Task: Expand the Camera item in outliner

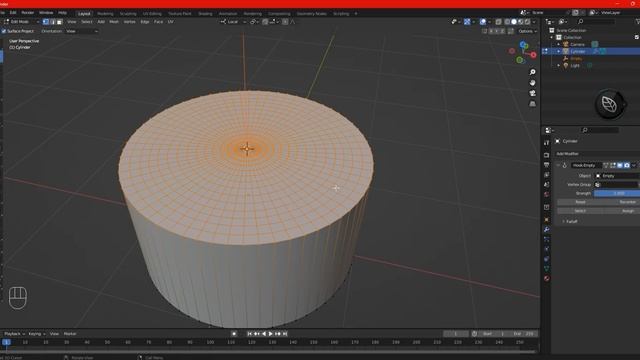Action: [x=559, y=44]
